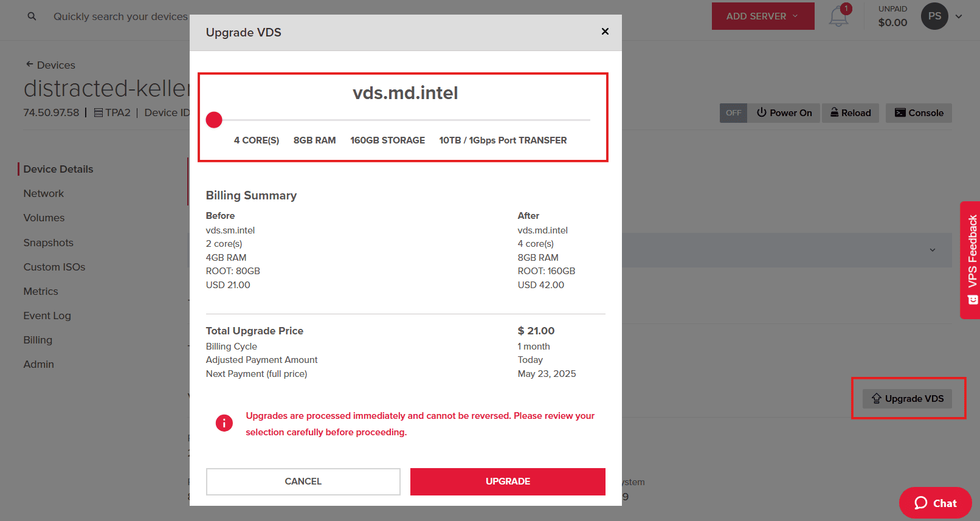Confirm with the red UPGRADE button
Screen dimensions: 980x521
[x=508, y=481]
